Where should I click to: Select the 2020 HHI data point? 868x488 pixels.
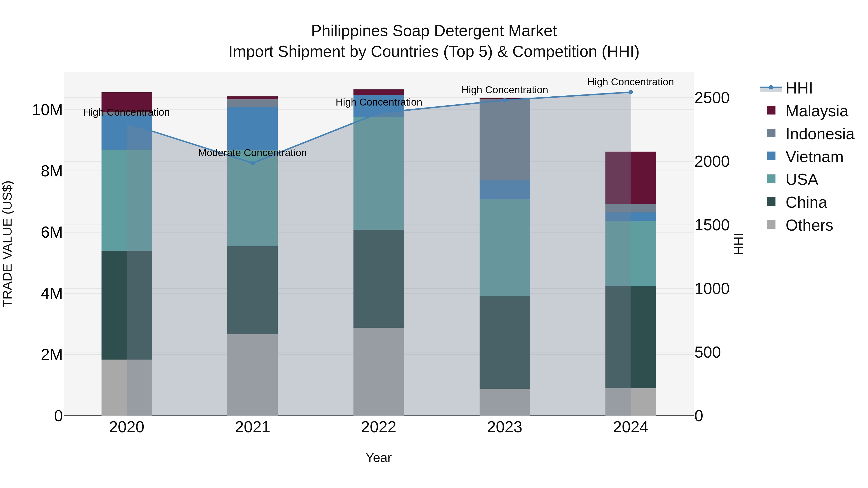click(127, 125)
